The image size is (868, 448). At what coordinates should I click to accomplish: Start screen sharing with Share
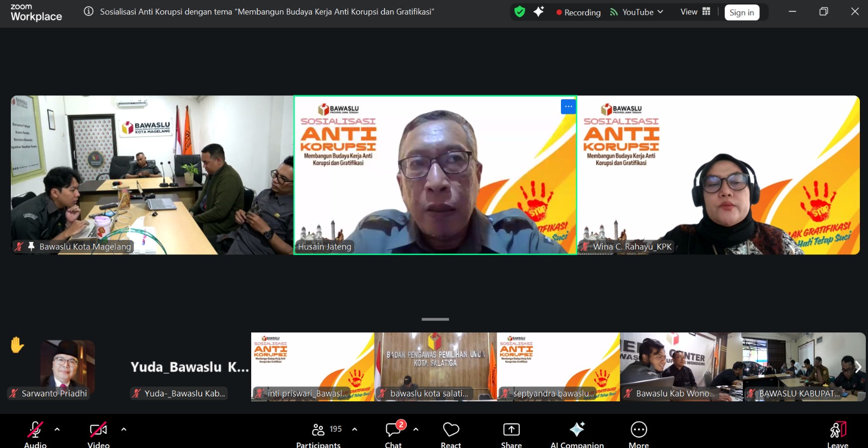[x=512, y=434]
